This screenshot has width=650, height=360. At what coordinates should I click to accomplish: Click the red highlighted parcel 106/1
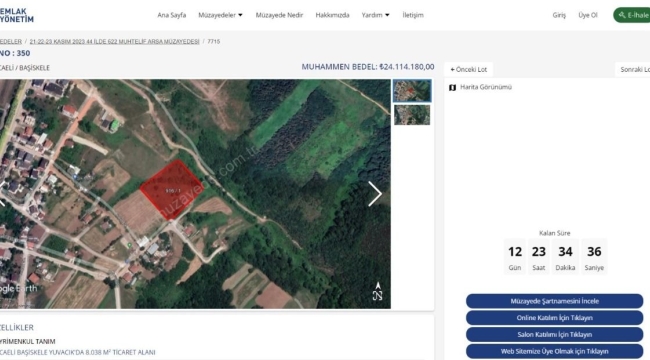coord(172,190)
